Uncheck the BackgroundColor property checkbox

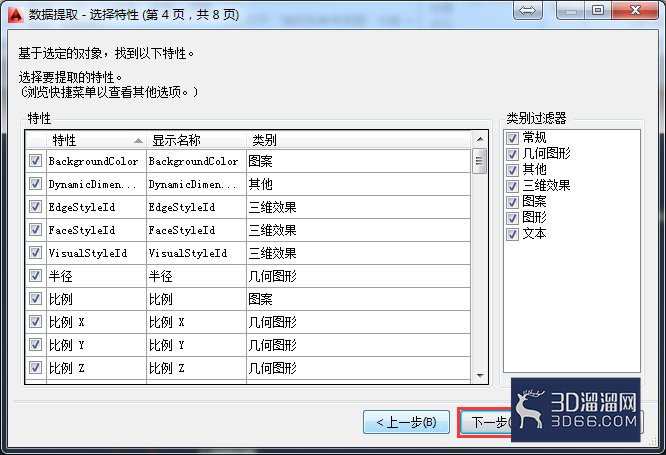pos(35,161)
